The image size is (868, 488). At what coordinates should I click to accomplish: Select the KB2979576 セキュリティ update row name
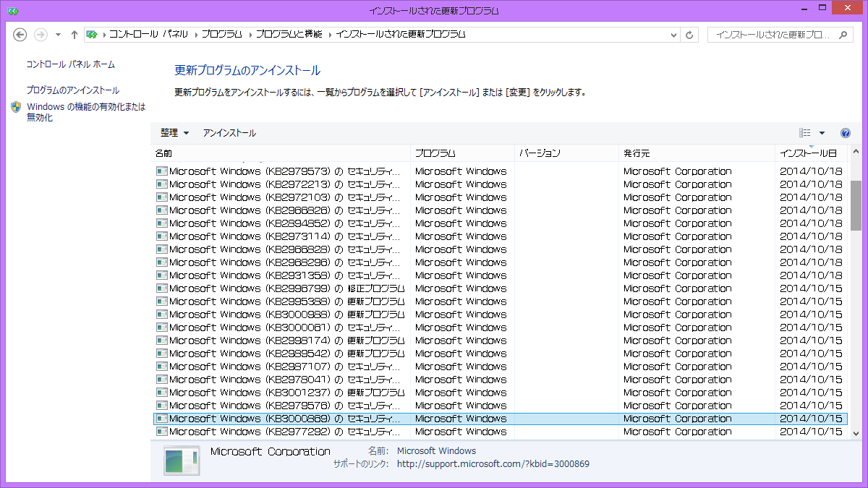(x=284, y=406)
